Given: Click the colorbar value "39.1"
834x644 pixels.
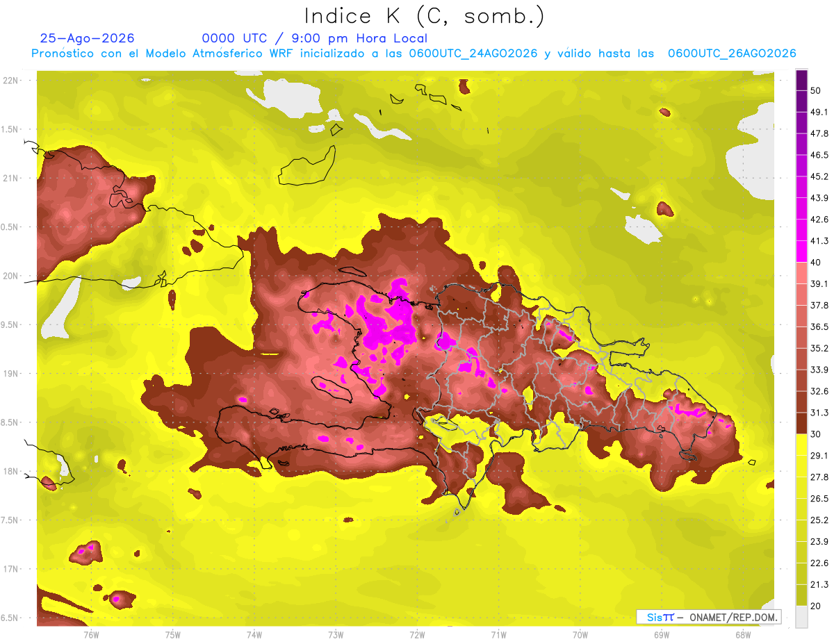Looking at the screenshot, I should [819, 284].
